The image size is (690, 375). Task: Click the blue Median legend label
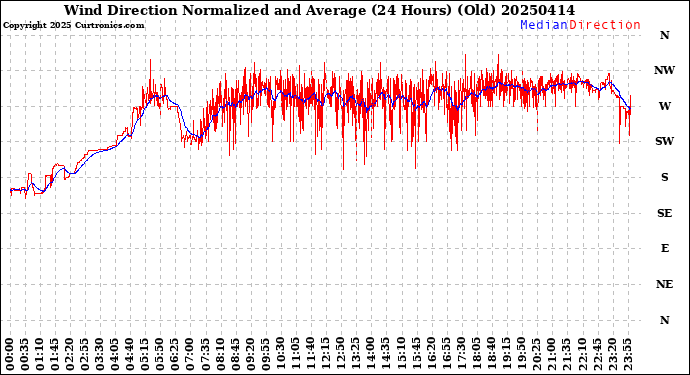pos(544,25)
